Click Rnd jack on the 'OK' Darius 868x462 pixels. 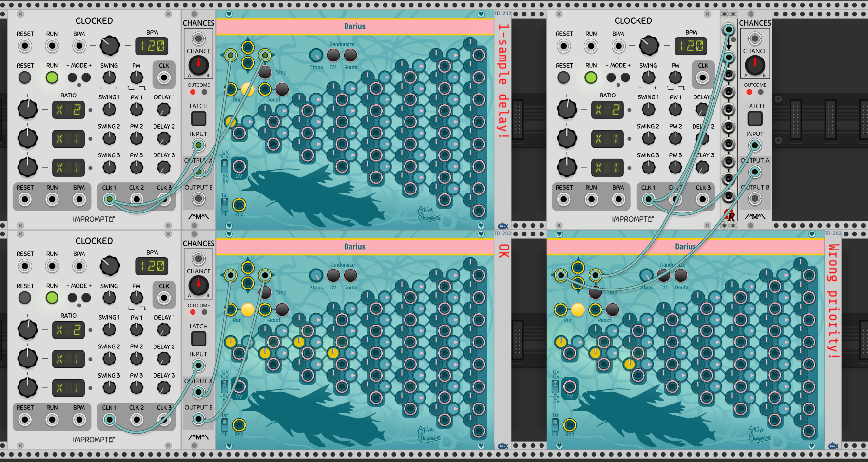pos(239,425)
